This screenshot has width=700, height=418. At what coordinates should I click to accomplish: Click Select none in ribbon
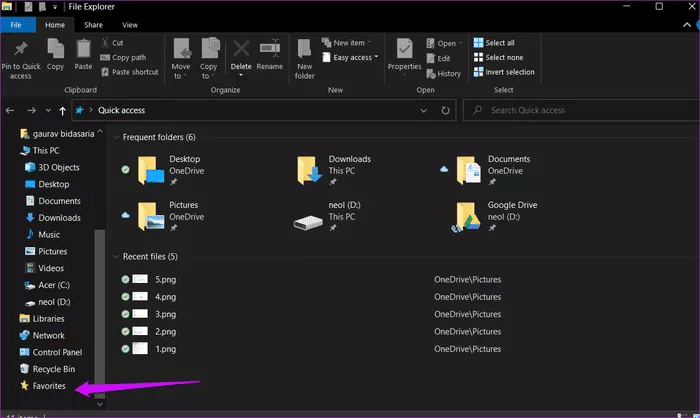499,58
